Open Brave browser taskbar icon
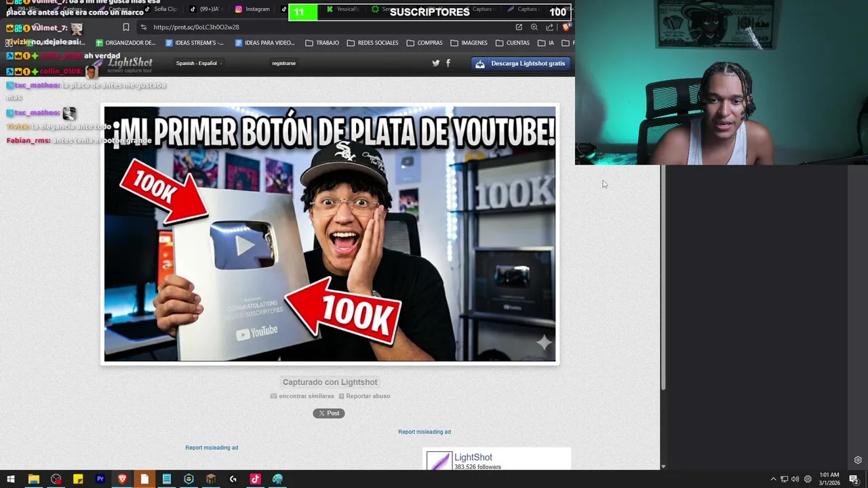The height and width of the screenshot is (488, 868). point(122,479)
